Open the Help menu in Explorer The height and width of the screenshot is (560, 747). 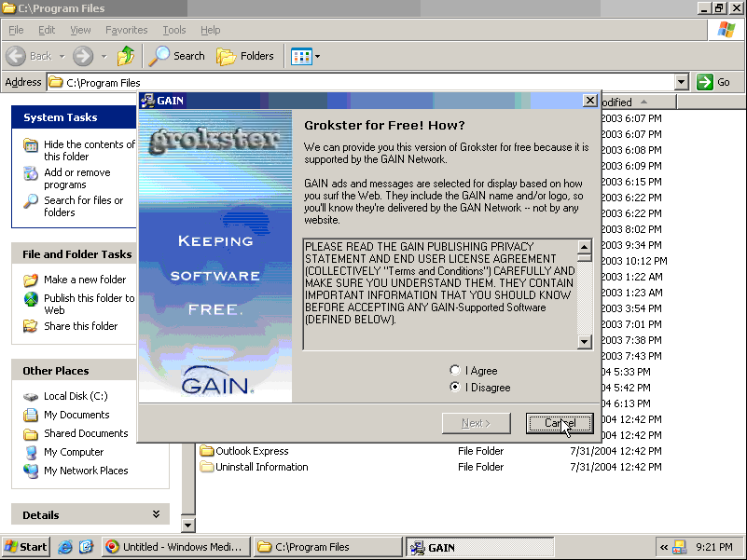click(x=210, y=30)
